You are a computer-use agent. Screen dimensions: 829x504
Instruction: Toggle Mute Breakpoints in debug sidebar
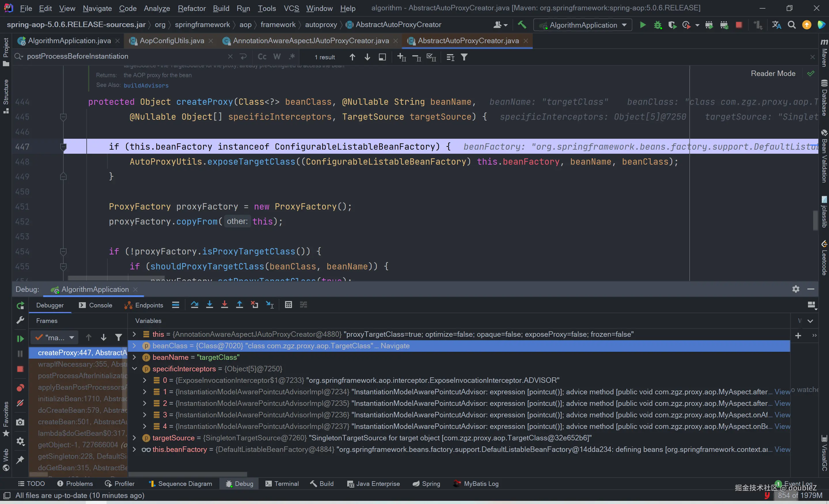click(20, 403)
